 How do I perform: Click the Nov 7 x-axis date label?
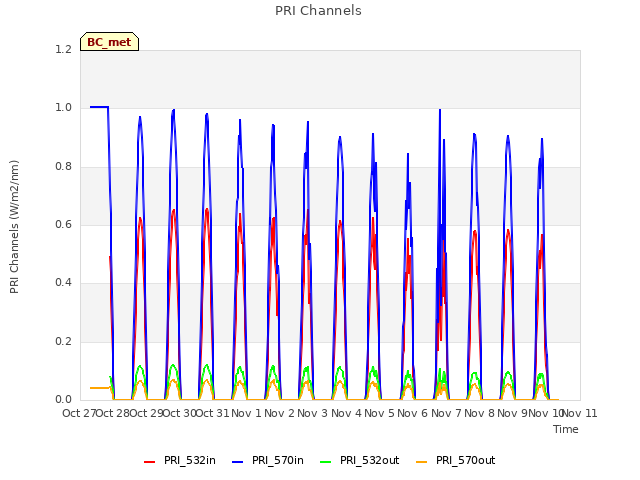click(446, 413)
